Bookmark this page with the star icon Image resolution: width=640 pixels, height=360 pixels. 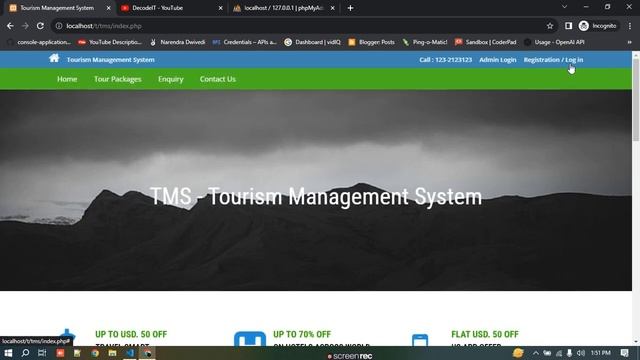tap(550, 26)
